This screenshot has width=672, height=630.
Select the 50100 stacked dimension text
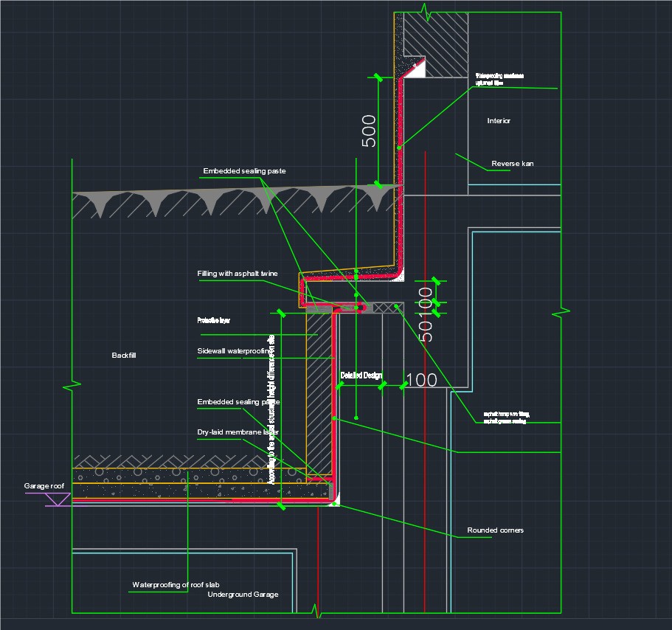[x=425, y=314]
